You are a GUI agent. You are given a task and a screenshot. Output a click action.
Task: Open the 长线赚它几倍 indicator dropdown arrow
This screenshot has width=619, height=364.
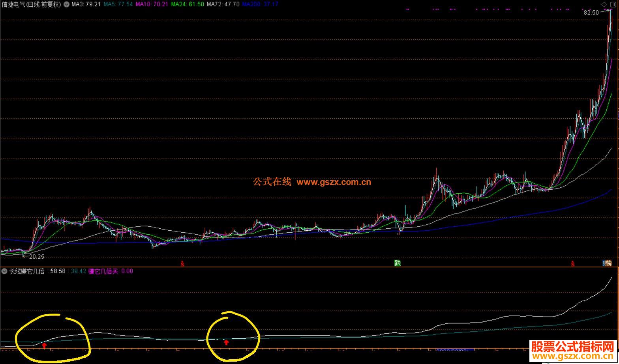tap(4, 271)
